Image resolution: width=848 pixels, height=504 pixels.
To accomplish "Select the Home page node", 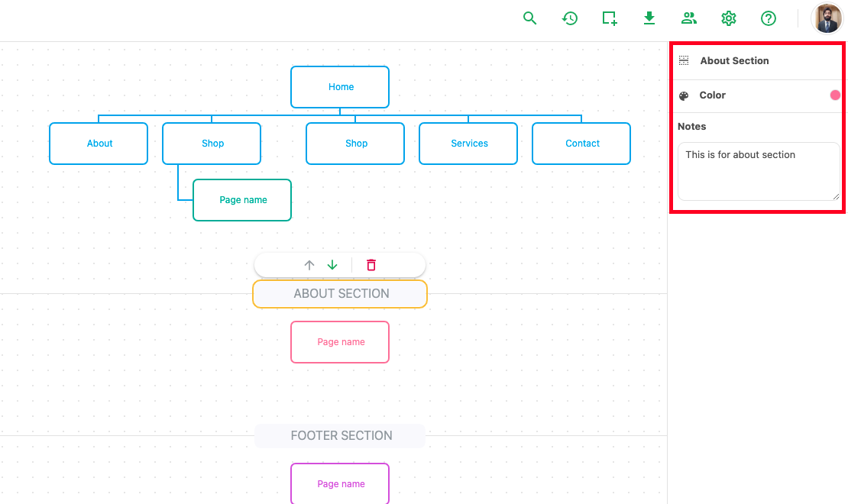I will (340, 86).
